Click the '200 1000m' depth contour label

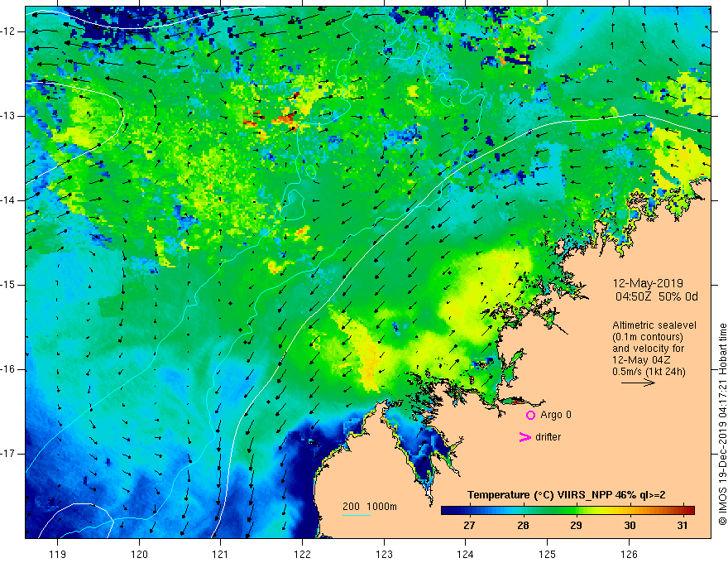coord(370,507)
